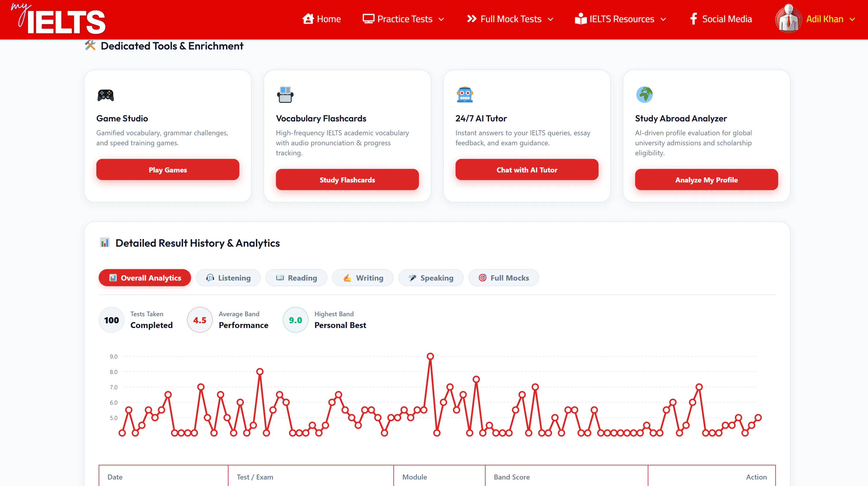Go to the Home menu item
The height and width of the screenshot is (486, 868).
tap(322, 19)
